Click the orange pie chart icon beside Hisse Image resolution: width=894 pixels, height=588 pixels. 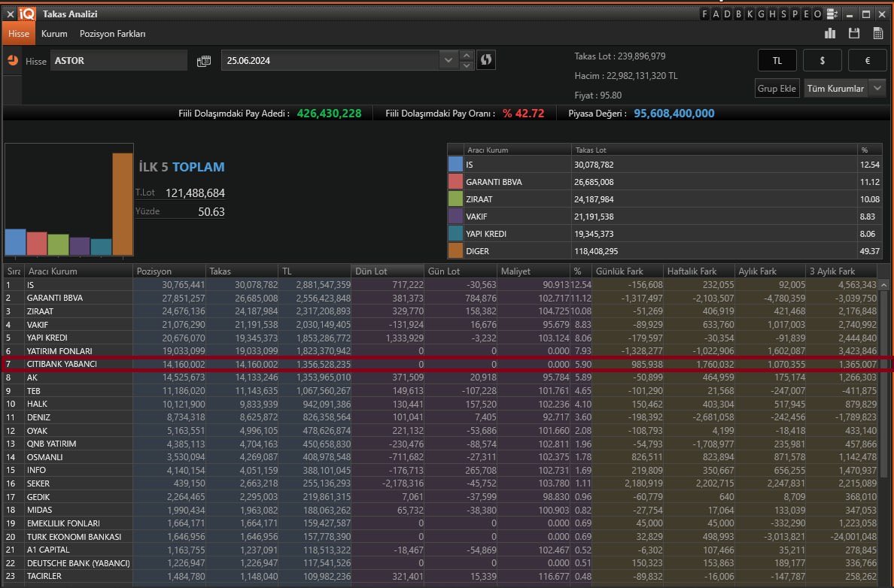tap(13, 60)
